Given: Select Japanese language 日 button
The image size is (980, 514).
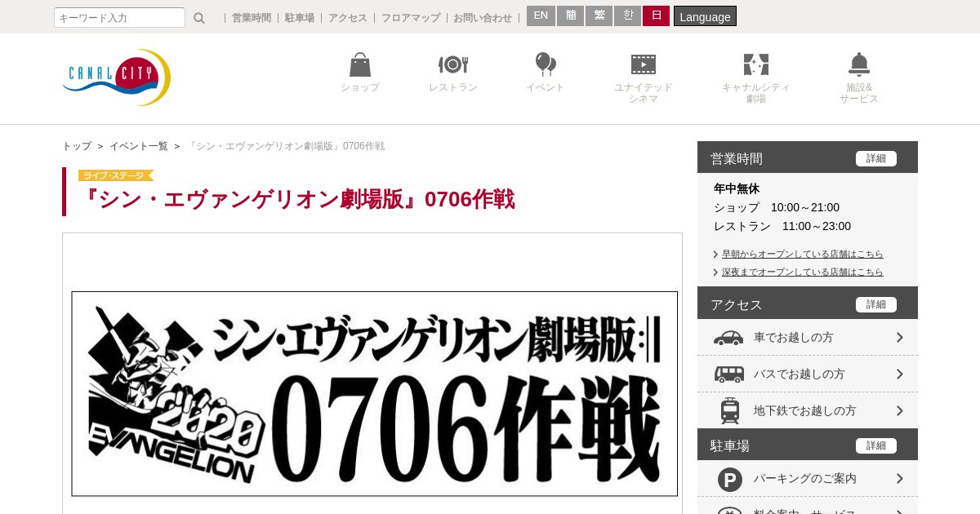Looking at the screenshot, I should [x=656, y=16].
